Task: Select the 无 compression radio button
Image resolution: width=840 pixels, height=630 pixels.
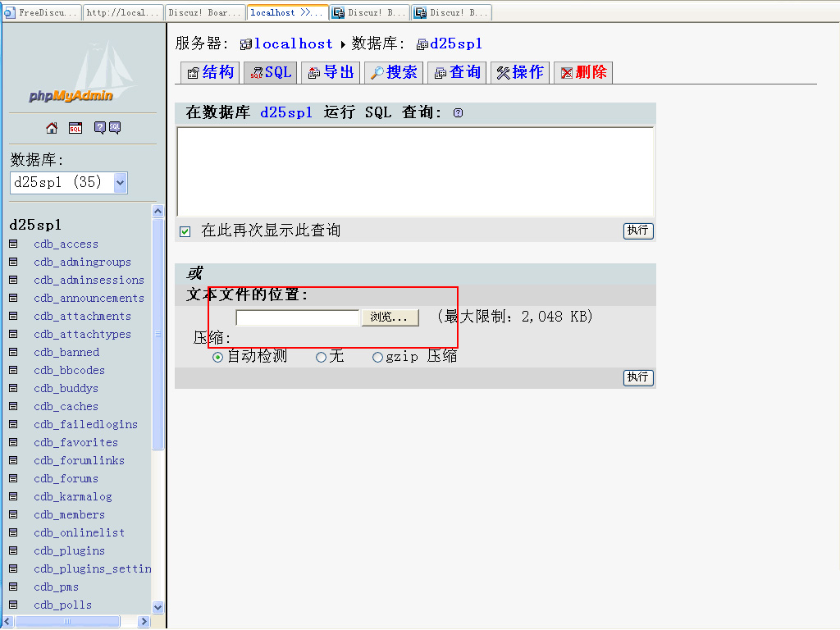Action: (x=321, y=357)
